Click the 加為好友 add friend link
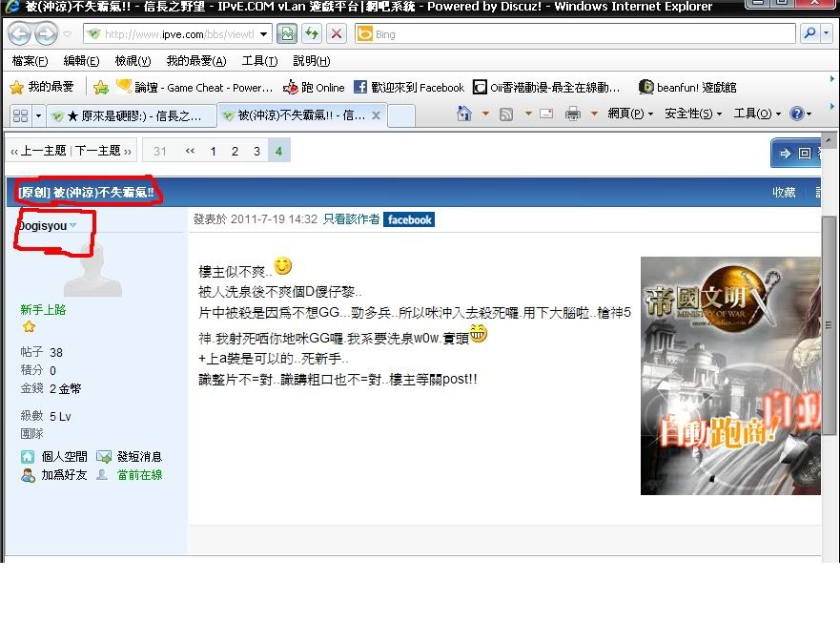This screenshot has height=643, width=840. coord(63,474)
